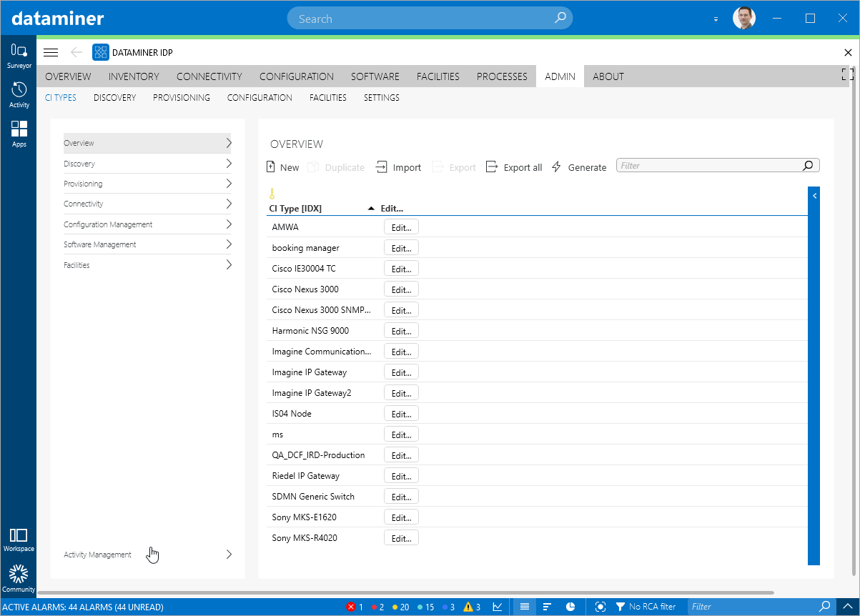Click the horizontal scrollbar above alarm bar
This screenshot has height=616, width=860.
click(x=405, y=593)
